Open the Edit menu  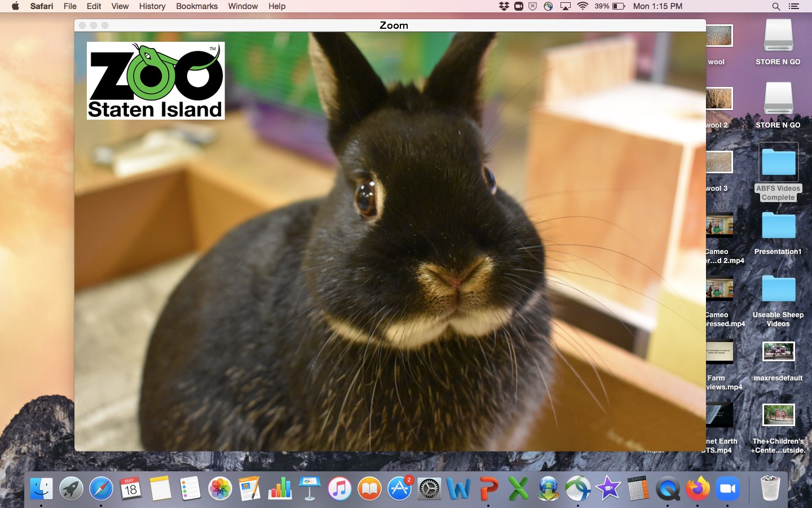click(x=94, y=6)
